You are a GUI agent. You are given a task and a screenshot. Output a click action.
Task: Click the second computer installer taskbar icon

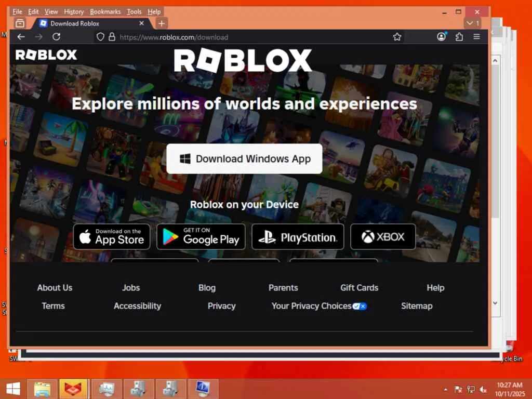(170, 389)
